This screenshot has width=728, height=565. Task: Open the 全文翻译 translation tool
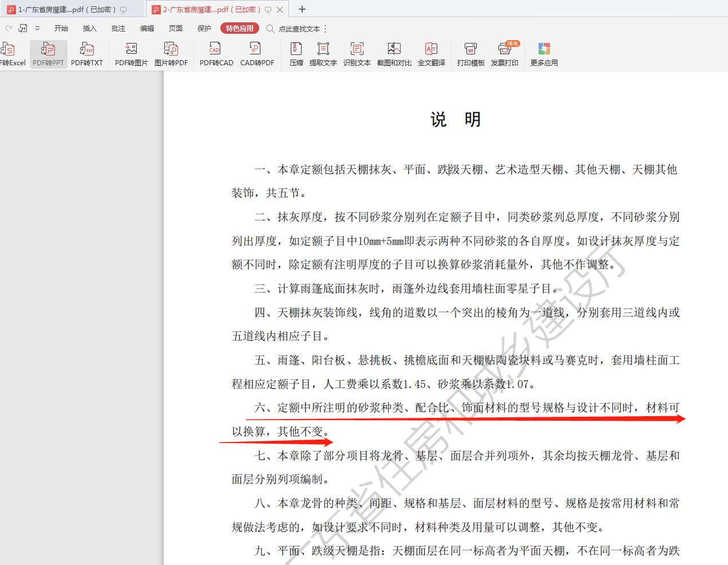point(432,54)
